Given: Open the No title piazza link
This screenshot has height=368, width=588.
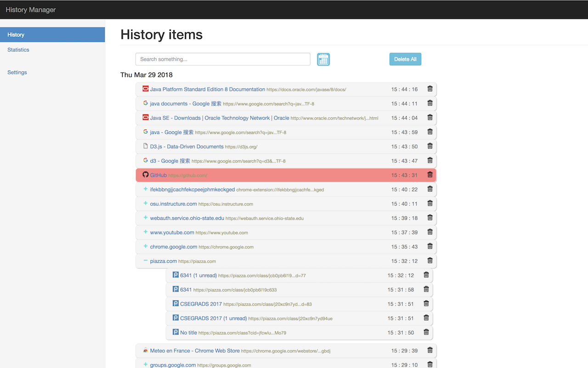Looking at the screenshot, I should pyautogui.click(x=189, y=332).
